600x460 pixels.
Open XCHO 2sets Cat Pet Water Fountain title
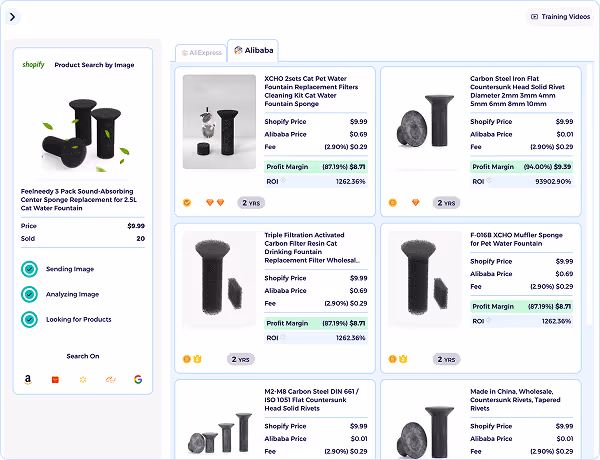[311, 91]
